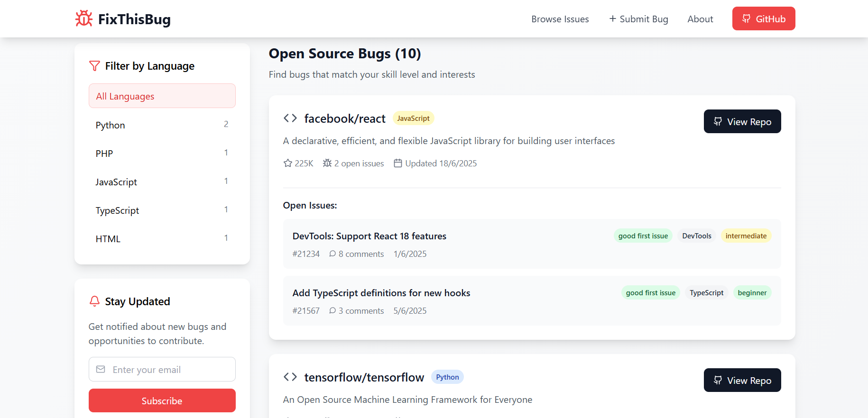The height and width of the screenshot is (418, 868).
Task: Click good first issue tag on DevTools issue
Action: (x=643, y=236)
